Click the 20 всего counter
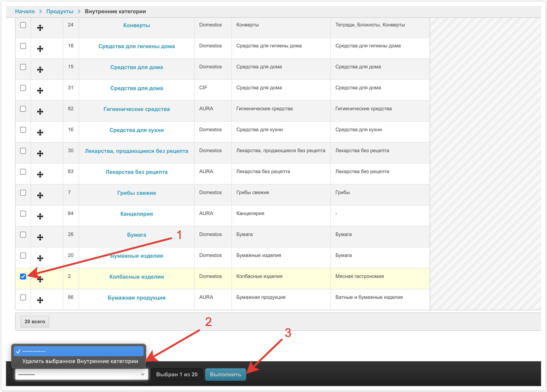The image size is (547, 392). coord(35,321)
